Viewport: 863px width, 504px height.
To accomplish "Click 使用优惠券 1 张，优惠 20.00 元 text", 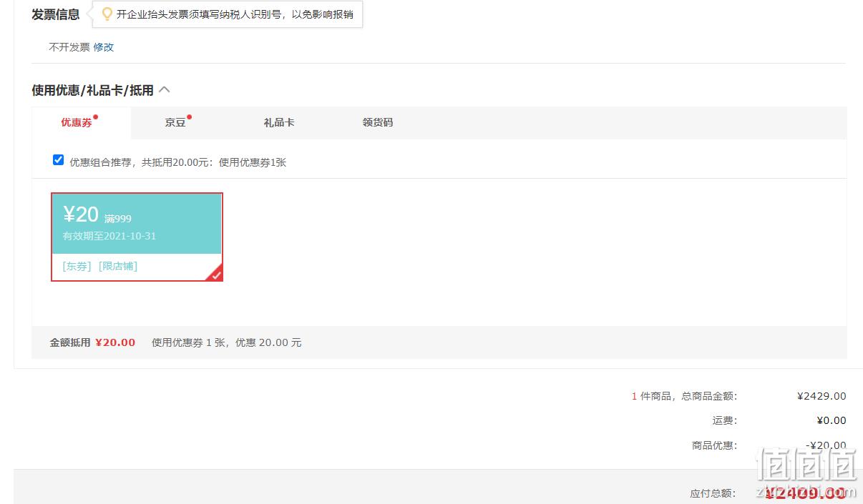I will 227,342.
